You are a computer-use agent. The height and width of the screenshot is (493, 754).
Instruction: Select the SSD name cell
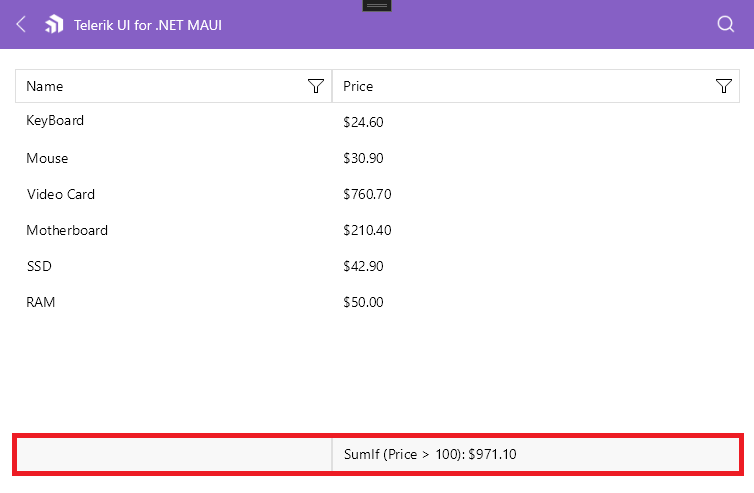point(39,266)
